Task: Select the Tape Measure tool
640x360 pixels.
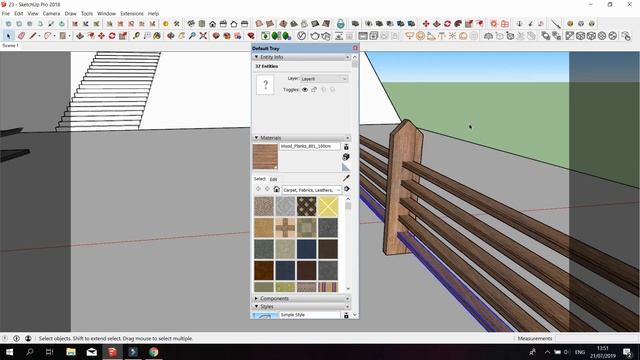Action: (136, 36)
